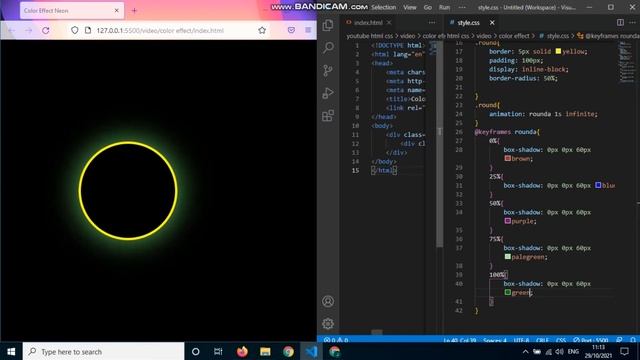The image size is (640, 360).
Task: Open more actions for index.html editor group
Action: [432, 22]
